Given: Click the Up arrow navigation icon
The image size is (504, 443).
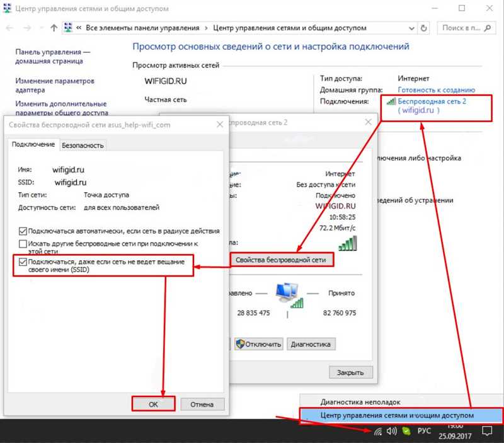Looking at the screenshot, I should 54,28.
